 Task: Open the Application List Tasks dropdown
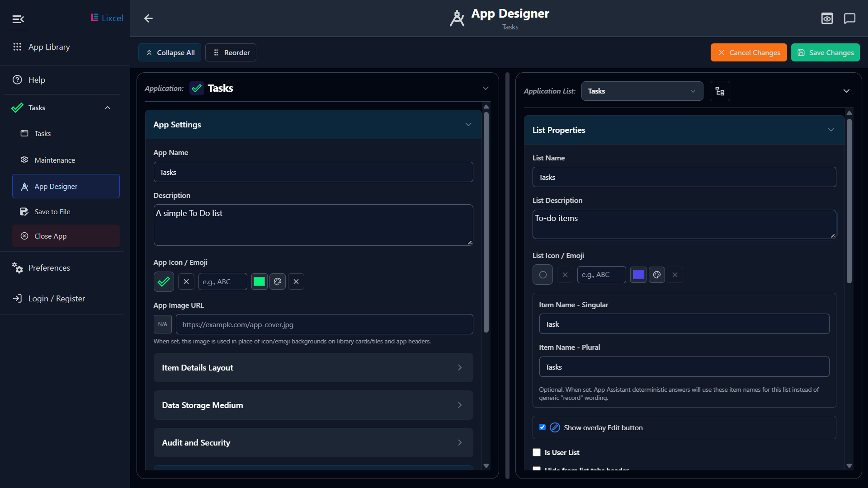click(x=642, y=91)
